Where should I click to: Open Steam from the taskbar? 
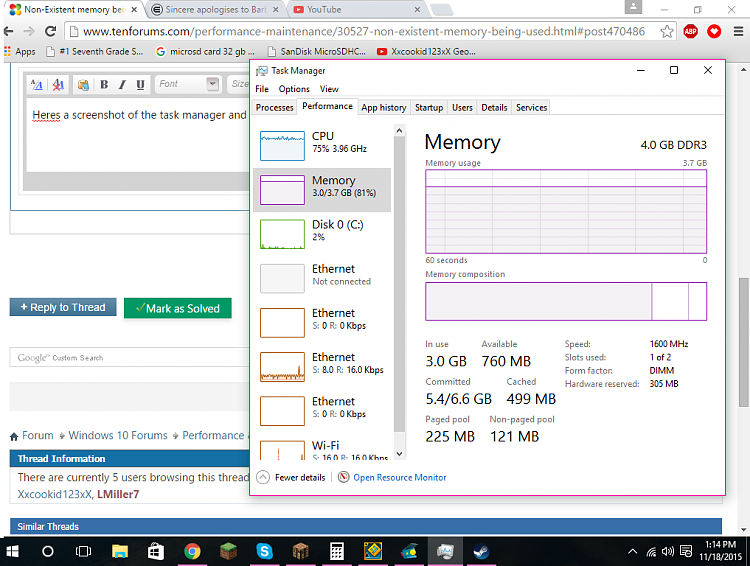(481, 552)
